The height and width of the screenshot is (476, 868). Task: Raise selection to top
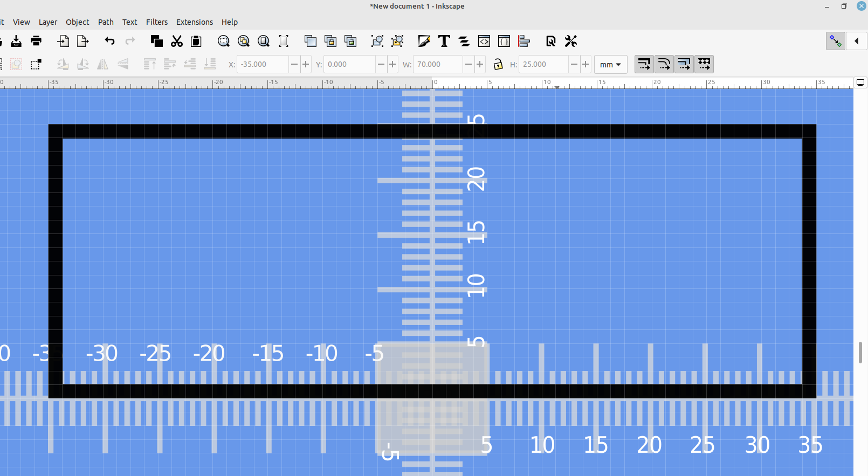pyautogui.click(x=150, y=64)
